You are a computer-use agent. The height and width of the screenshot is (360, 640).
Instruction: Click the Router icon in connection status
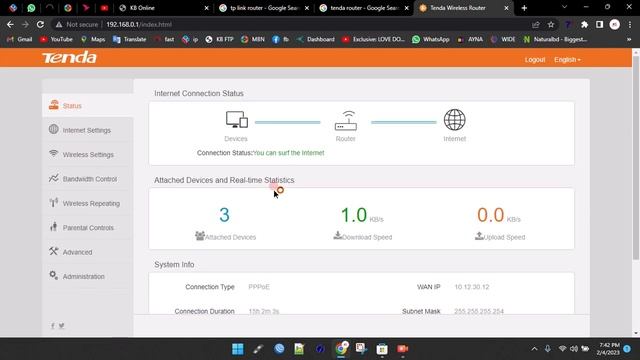(346, 120)
